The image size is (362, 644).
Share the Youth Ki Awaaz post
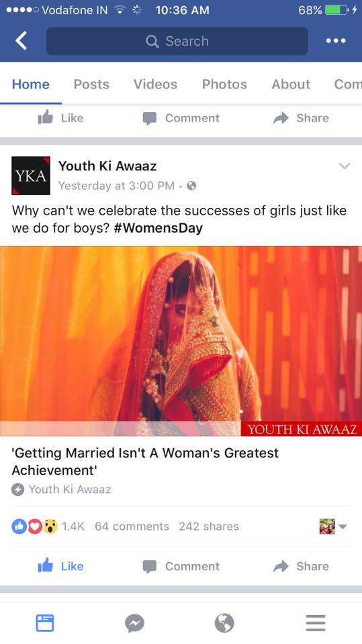click(x=301, y=566)
